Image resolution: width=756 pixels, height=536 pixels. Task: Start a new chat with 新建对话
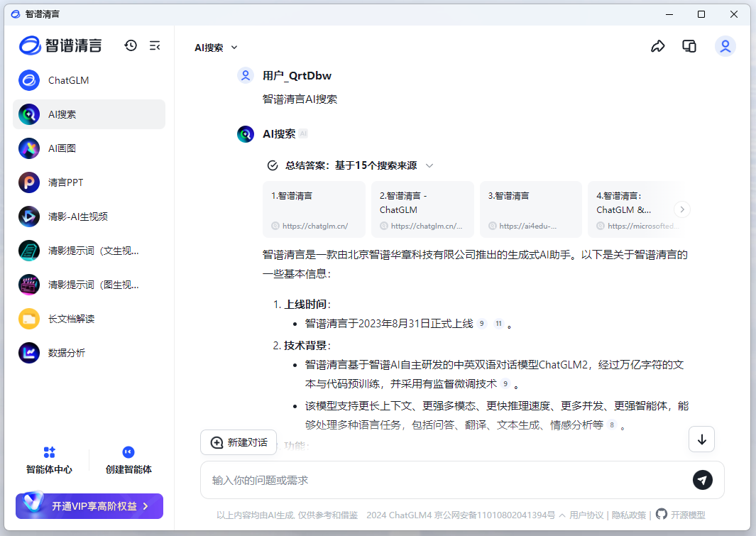(x=239, y=442)
